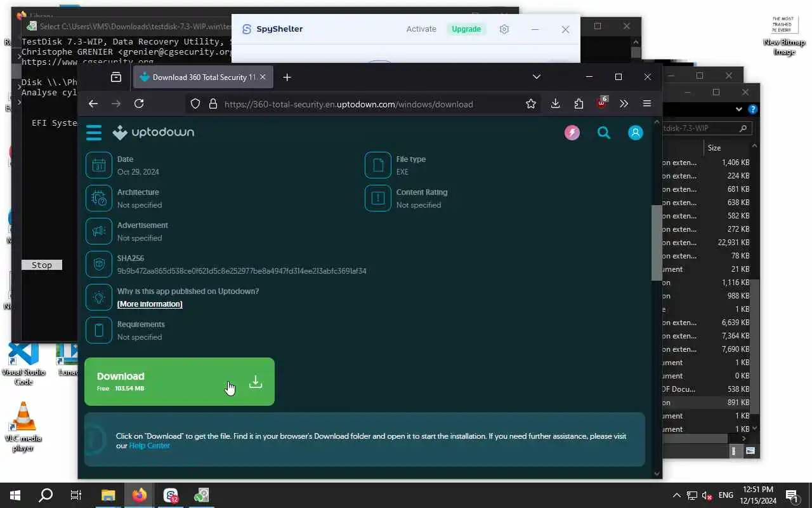Click the Requirements phone icon
The image size is (812, 508).
point(98,331)
